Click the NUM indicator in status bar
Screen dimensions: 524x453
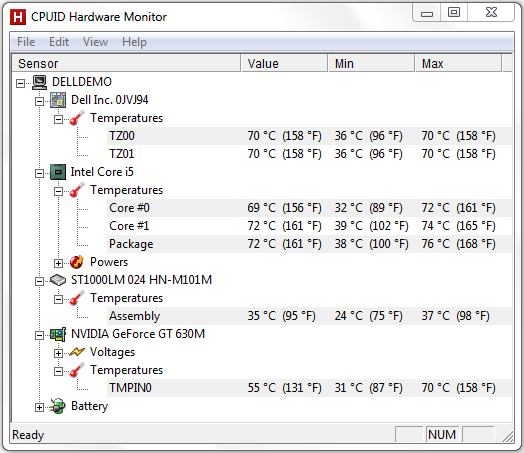pos(442,435)
